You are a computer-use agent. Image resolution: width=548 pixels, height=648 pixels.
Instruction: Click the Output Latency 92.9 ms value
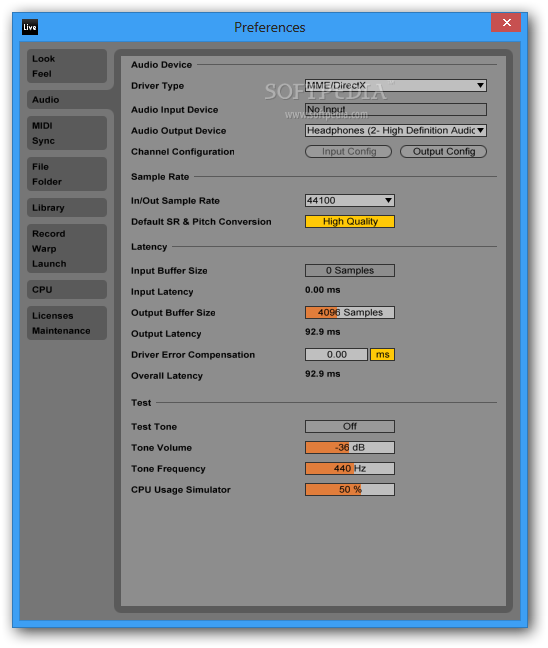(322, 332)
